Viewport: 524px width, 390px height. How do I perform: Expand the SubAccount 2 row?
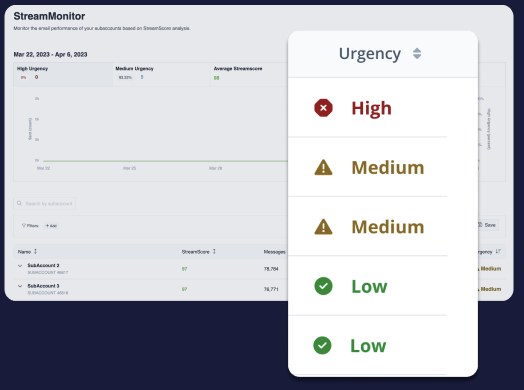tap(20, 266)
